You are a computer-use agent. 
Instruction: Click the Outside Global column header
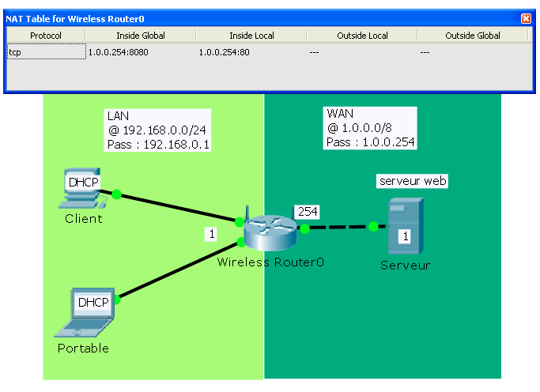[x=473, y=36]
